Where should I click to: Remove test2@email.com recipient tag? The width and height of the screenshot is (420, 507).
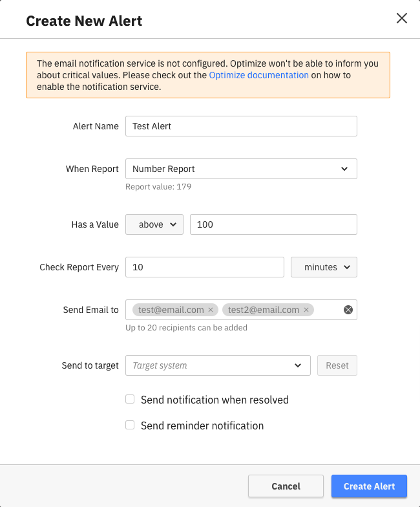click(306, 310)
